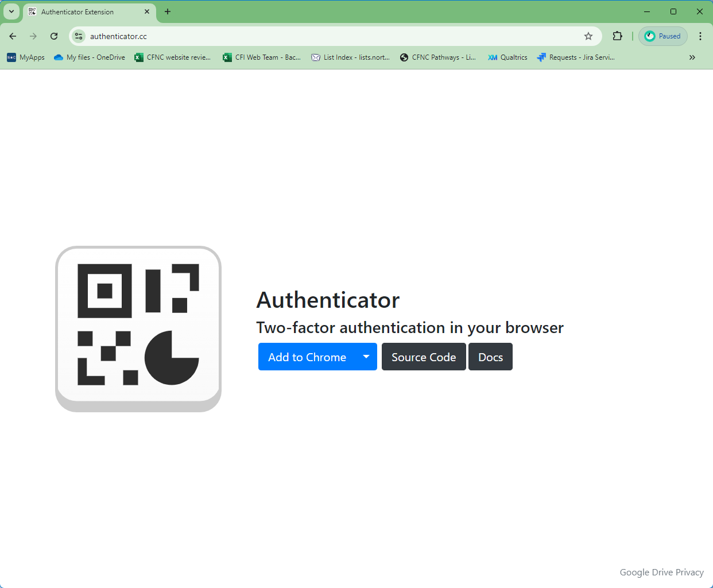
Task: Bookmark this page using the star icon
Action: point(588,36)
